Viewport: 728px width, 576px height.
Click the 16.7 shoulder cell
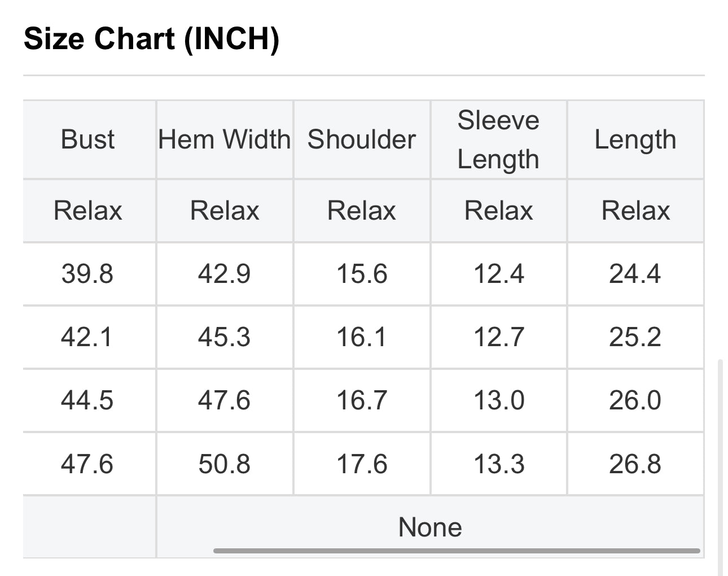tap(362, 400)
